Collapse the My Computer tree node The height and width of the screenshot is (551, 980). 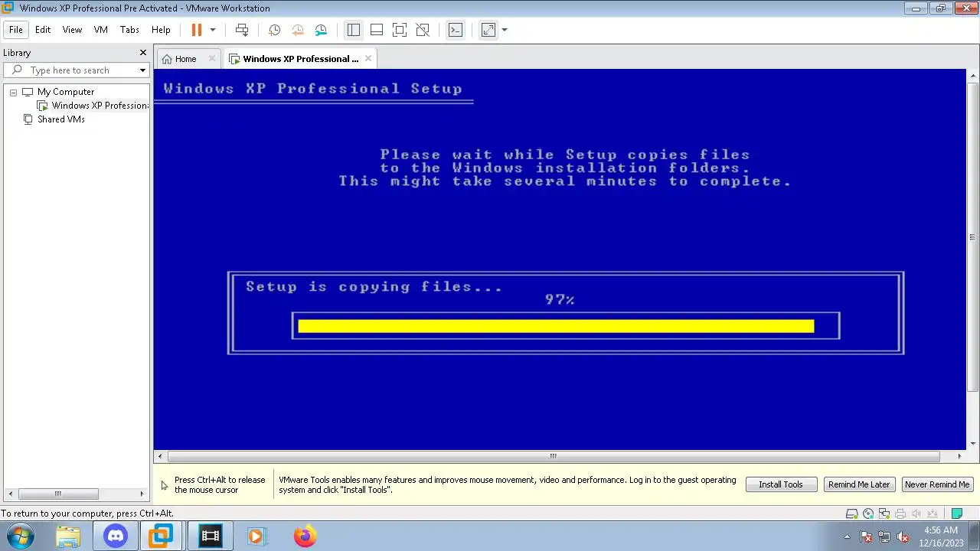(x=13, y=92)
